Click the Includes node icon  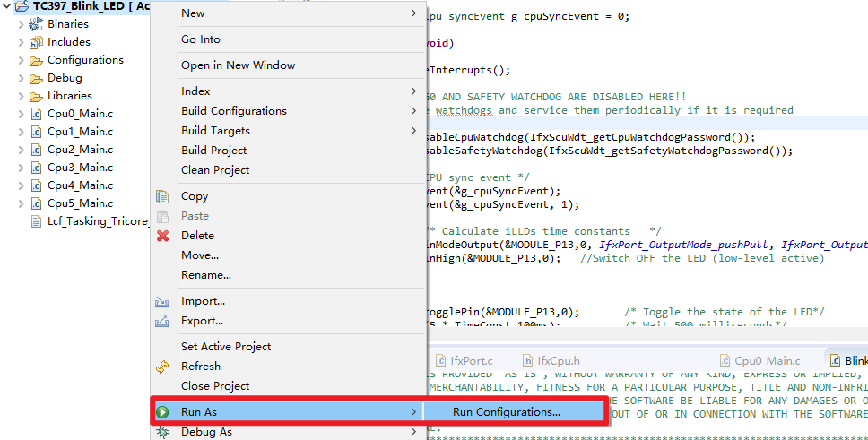pyautogui.click(x=36, y=42)
